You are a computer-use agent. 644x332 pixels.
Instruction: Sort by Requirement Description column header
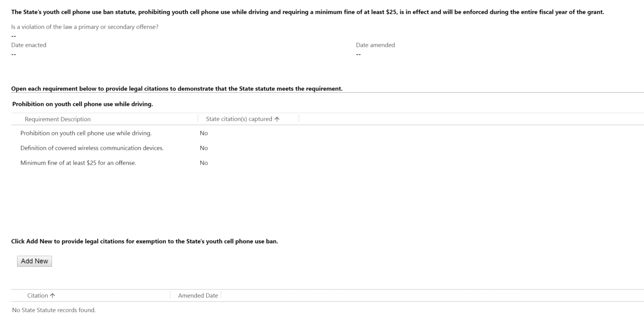tap(58, 119)
